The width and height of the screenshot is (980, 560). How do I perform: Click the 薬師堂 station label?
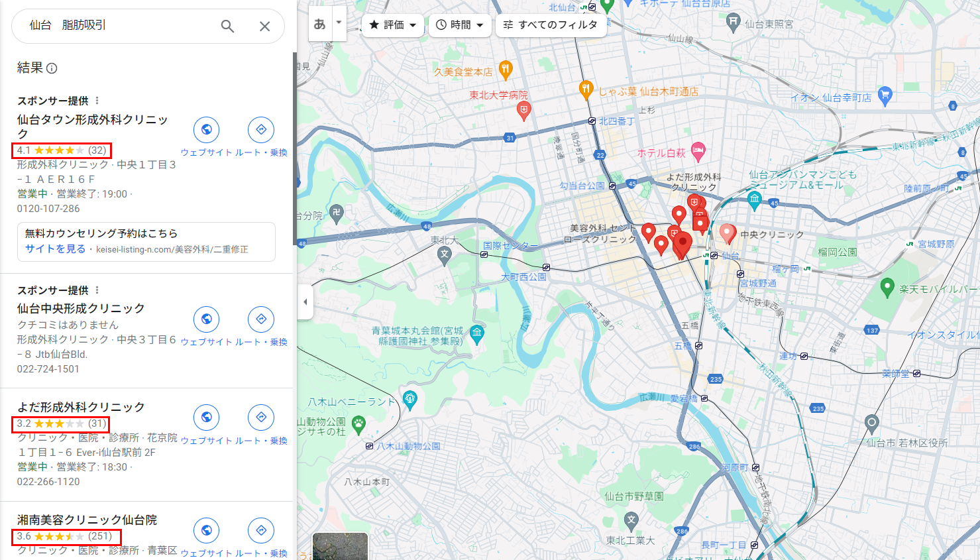[x=896, y=374]
